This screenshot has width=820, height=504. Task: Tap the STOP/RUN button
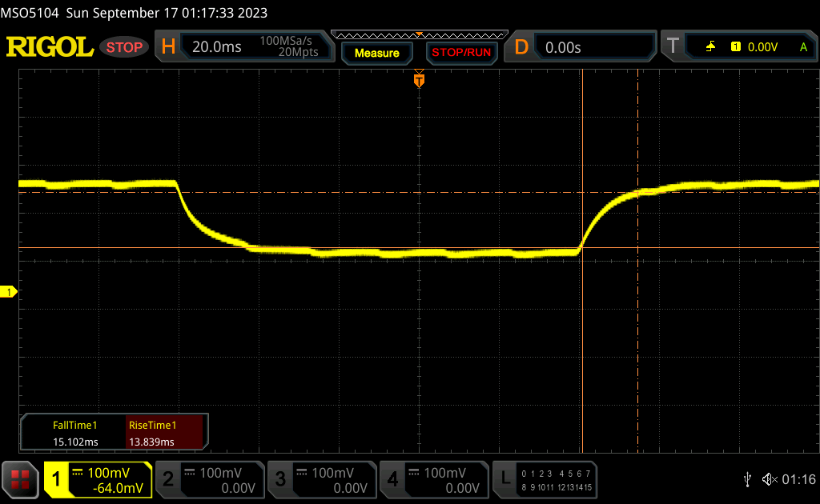(x=461, y=53)
